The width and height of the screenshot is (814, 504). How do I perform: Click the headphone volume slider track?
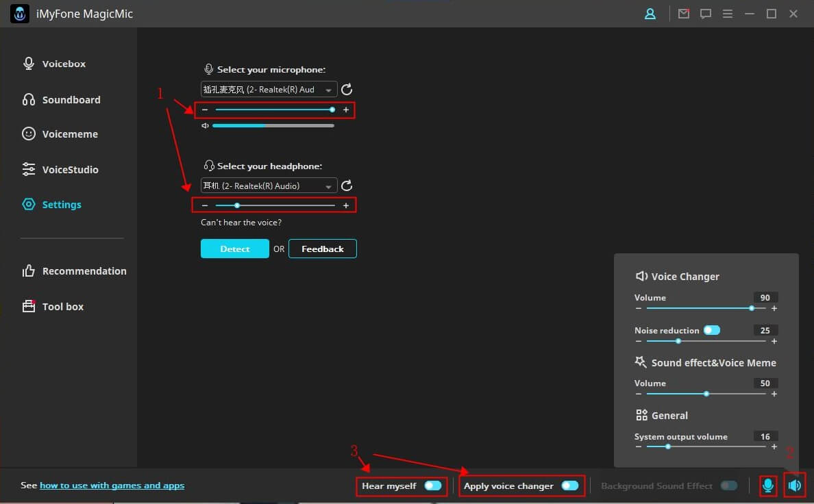coord(275,205)
